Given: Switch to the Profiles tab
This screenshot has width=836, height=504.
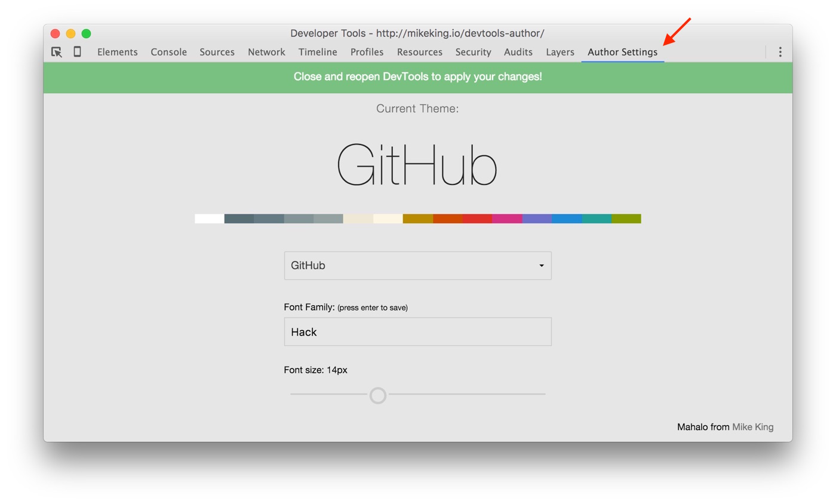Looking at the screenshot, I should (x=367, y=52).
